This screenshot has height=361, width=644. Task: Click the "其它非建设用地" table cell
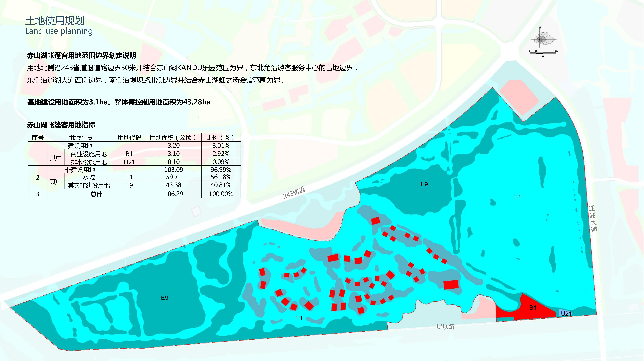89,185
